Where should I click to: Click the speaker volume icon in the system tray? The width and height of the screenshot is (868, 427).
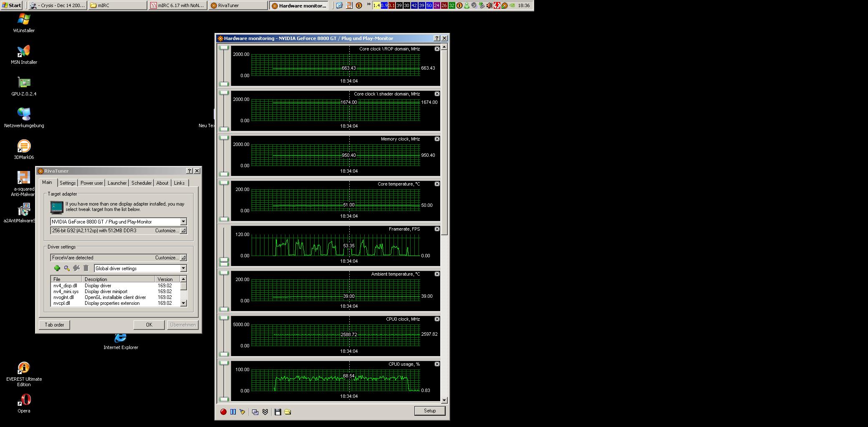490,5
